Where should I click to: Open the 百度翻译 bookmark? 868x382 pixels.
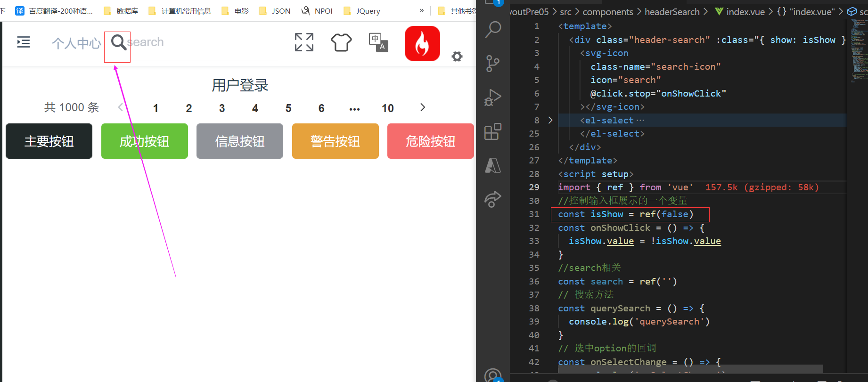coord(54,11)
